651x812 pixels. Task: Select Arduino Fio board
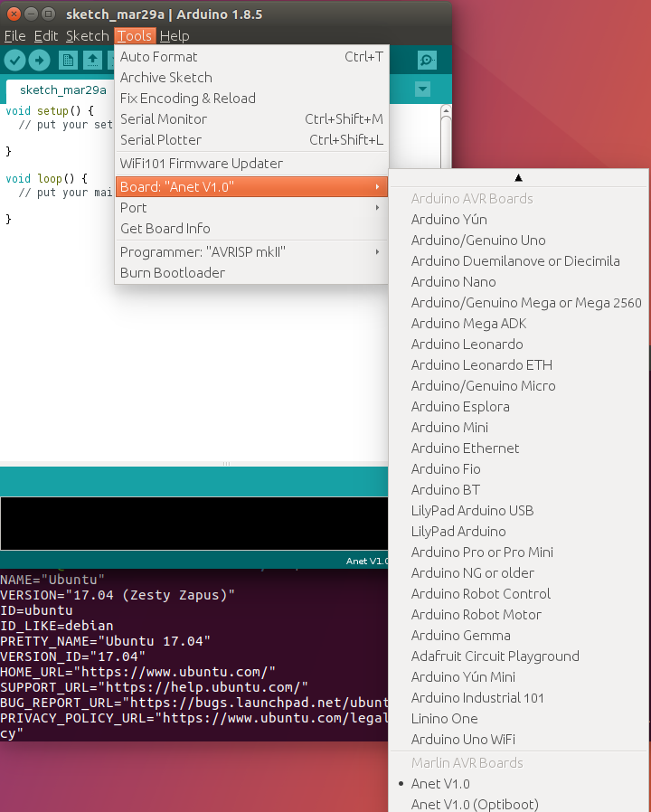519,468
